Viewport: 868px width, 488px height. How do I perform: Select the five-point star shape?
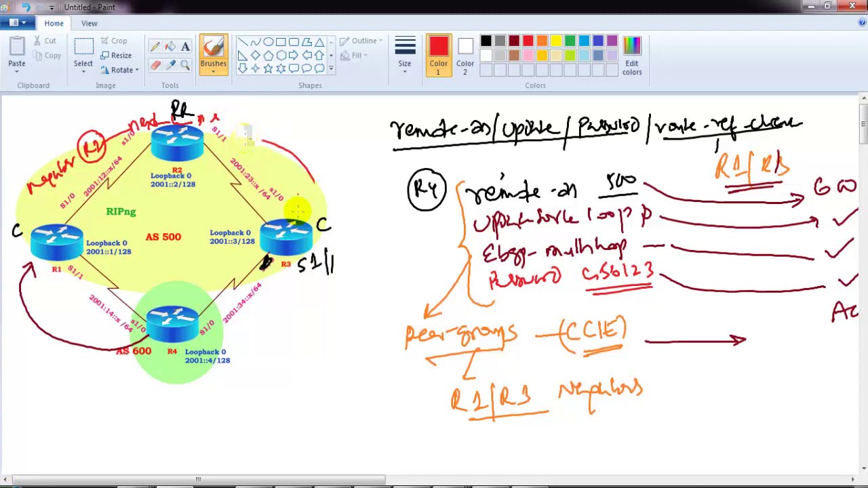[268, 68]
